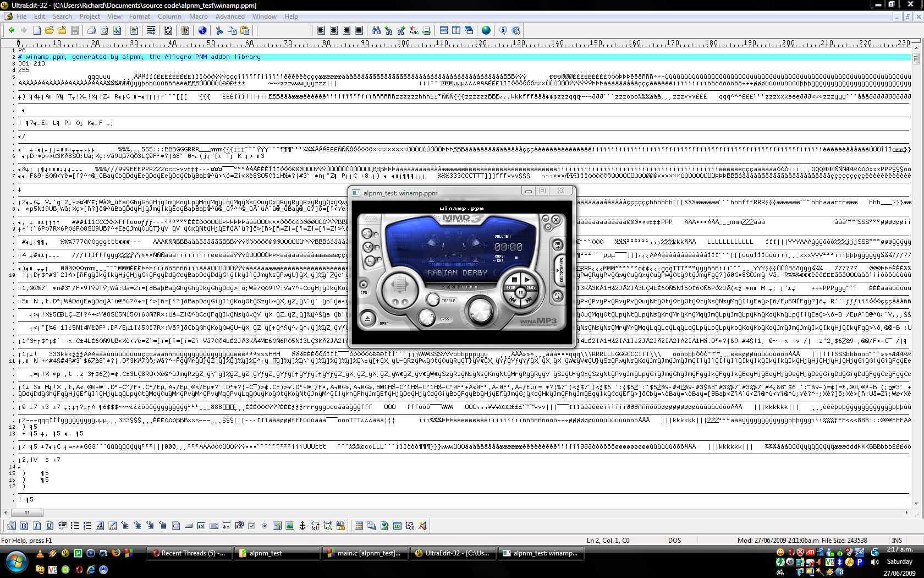Click the Open file folder icon
Screen dimensions: 924x578
tap(50, 30)
